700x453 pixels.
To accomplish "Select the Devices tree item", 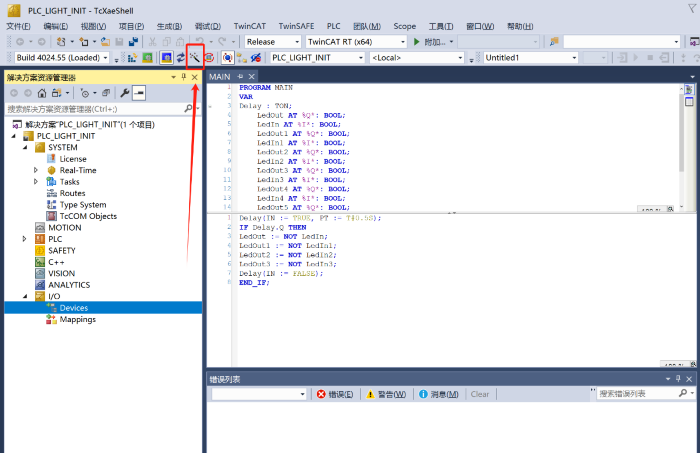I will (x=74, y=308).
